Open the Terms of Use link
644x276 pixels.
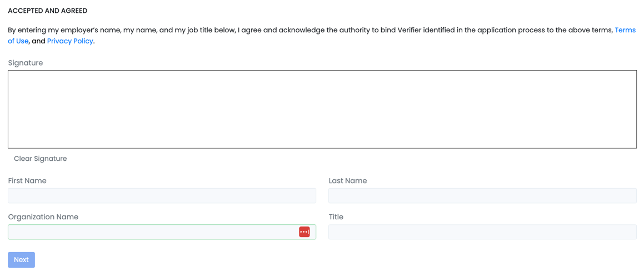tap(625, 30)
